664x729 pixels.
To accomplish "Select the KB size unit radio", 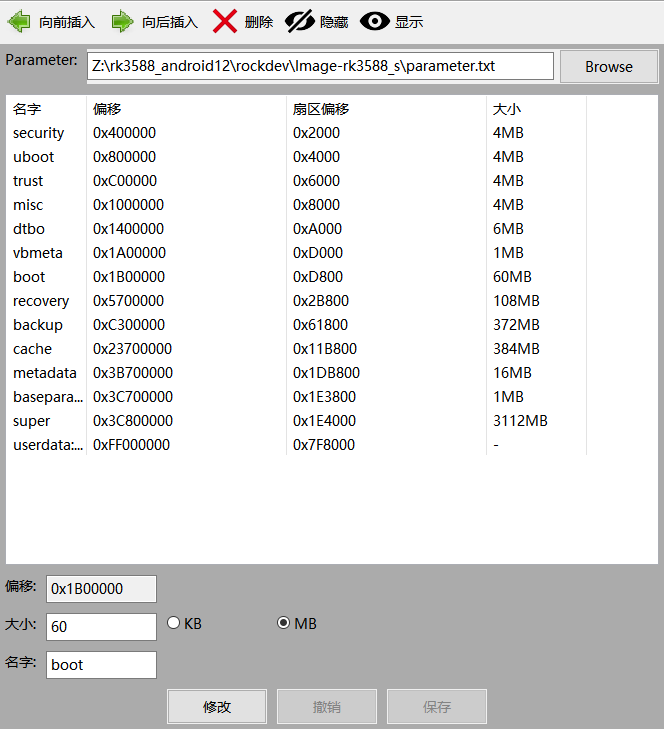I will (x=173, y=623).
